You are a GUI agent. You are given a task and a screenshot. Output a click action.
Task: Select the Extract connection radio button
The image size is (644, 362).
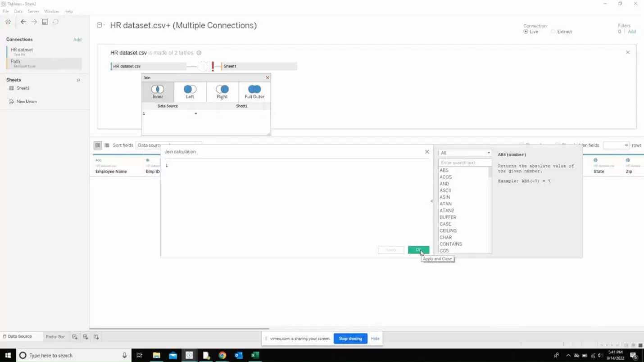click(x=553, y=32)
